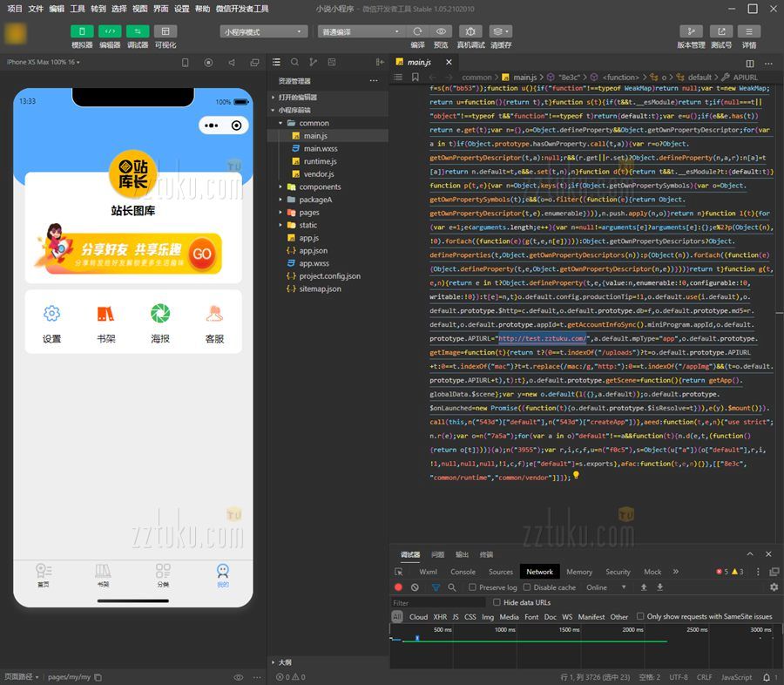Image resolution: width=784 pixels, height=685 pixels.
Task: Open DevTools settings gear icon
Action: tap(774, 587)
